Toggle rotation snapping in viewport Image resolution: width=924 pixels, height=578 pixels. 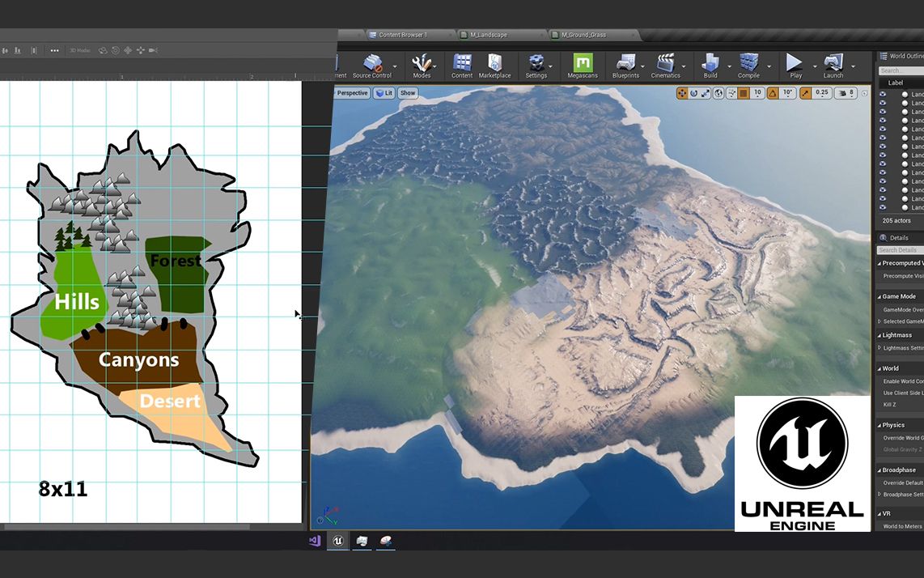773,93
